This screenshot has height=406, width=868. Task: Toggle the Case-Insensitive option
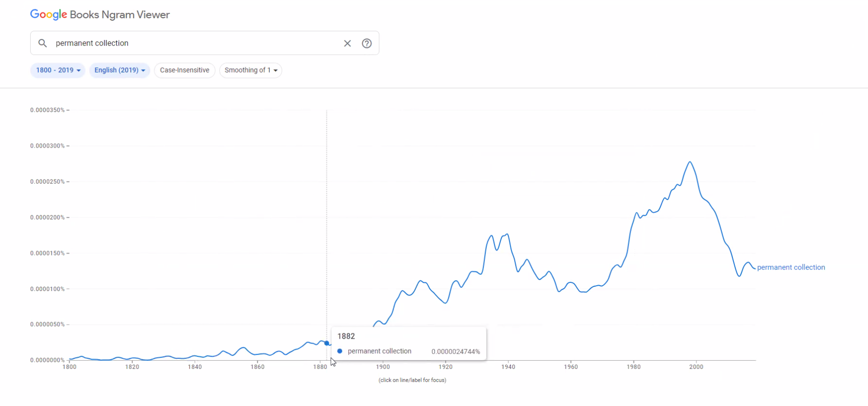(185, 70)
